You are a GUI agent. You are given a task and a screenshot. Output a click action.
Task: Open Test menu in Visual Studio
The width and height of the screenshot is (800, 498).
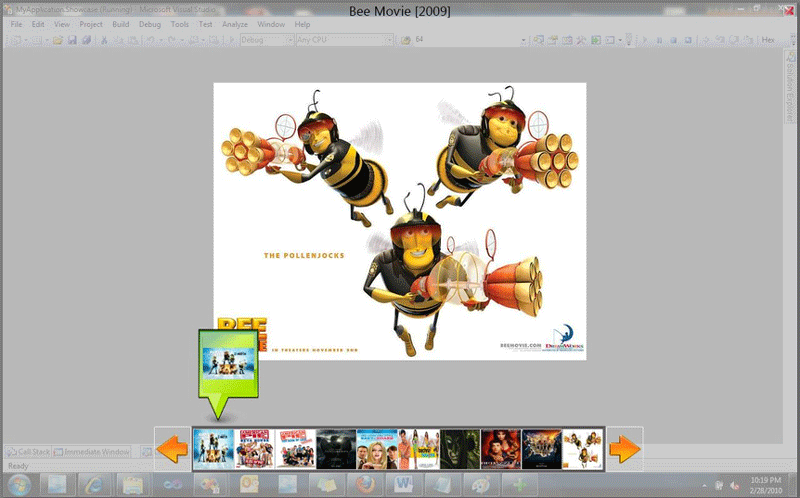coord(206,24)
